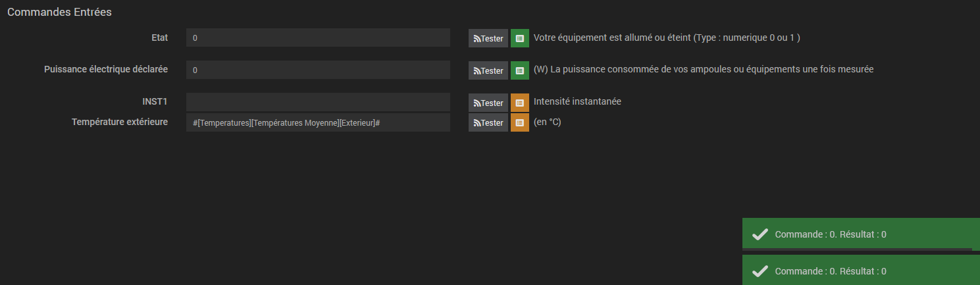Image resolution: width=980 pixels, height=285 pixels.
Task: Click the empty INST1 input field
Action: click(x=318, y=102)
